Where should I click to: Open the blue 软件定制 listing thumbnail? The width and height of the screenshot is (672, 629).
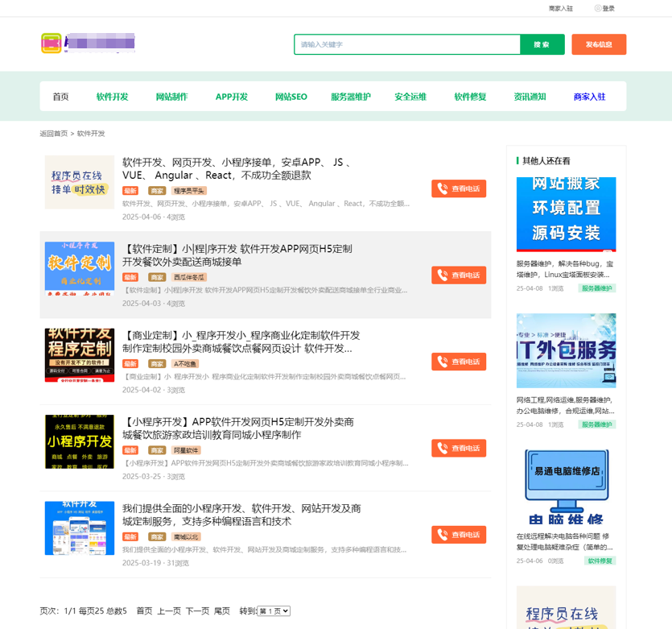[x=80, y=269]
